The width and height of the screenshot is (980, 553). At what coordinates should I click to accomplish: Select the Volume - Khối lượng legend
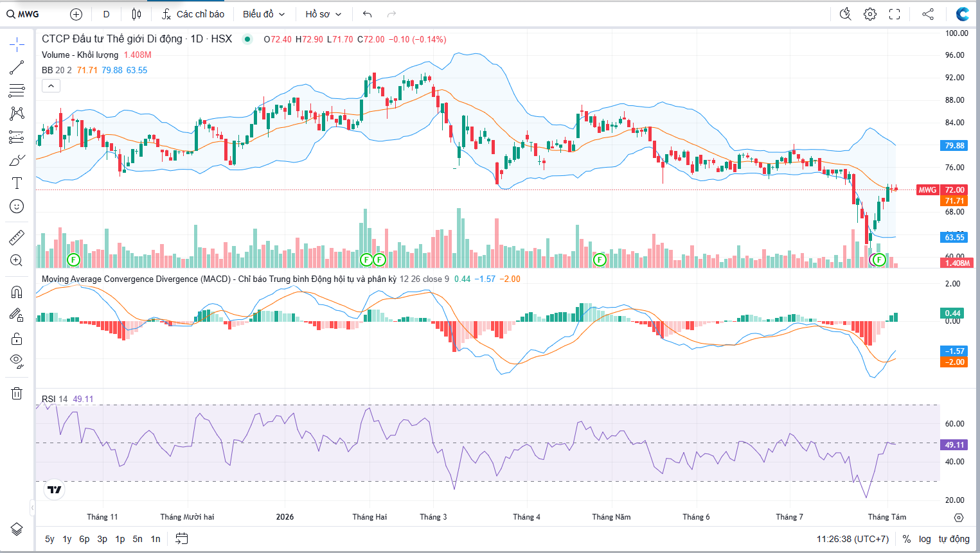80,55
